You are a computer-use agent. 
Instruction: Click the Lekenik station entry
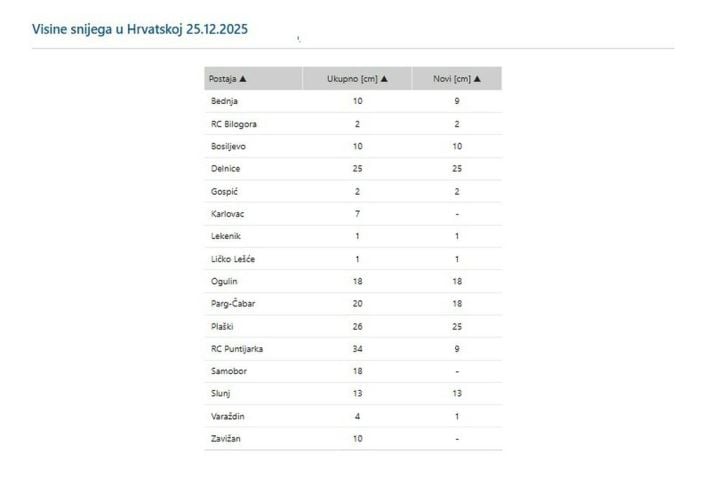(226, 236)
